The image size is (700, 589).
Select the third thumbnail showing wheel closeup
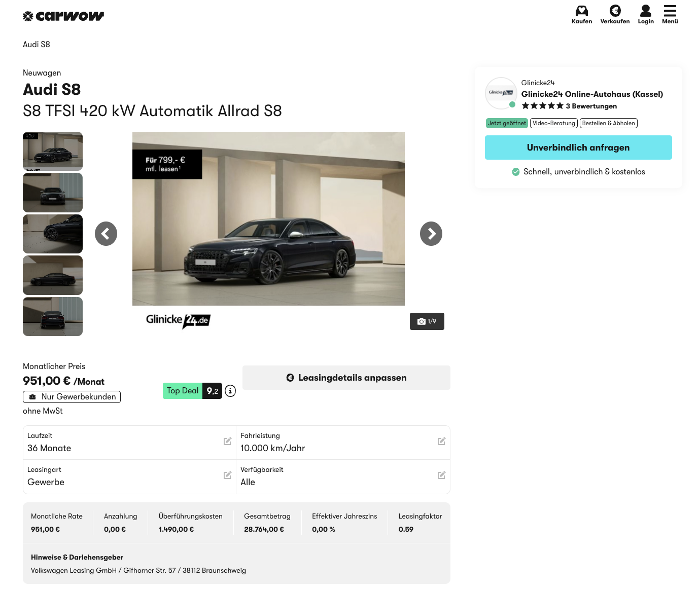(x=53, y=234)
